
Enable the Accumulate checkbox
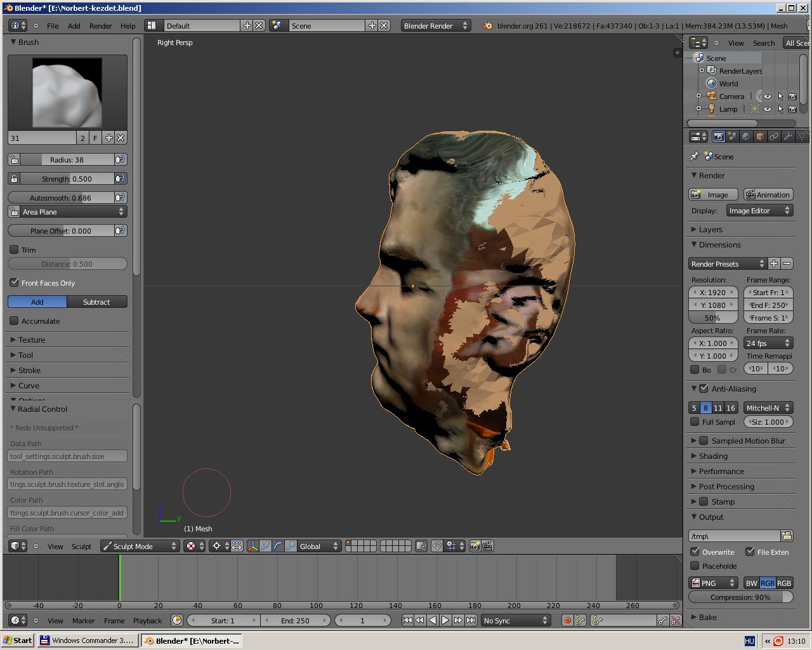click(x=14, y=321)
